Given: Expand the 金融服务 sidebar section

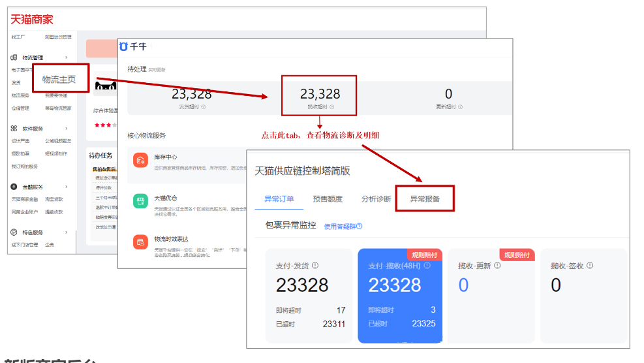Looking at the screenshot, I should click(66, 187).
